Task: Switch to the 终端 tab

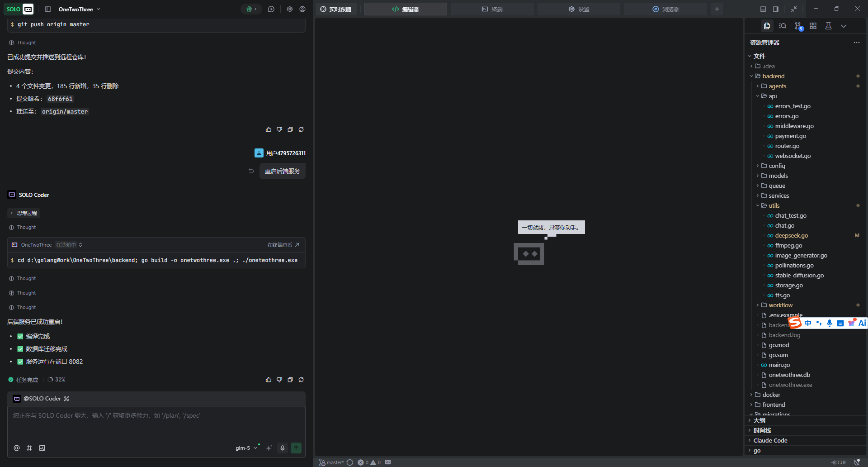Action: (x=492, y=9)
